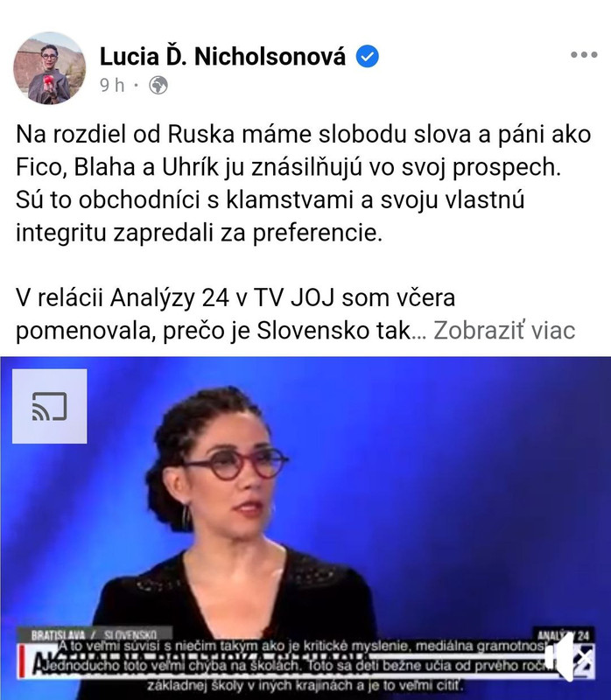Image resolution: width=611 pixels, height=700 pixels.
Task: Click the 9 h post timestamp
Action: [x=112, y=85]
